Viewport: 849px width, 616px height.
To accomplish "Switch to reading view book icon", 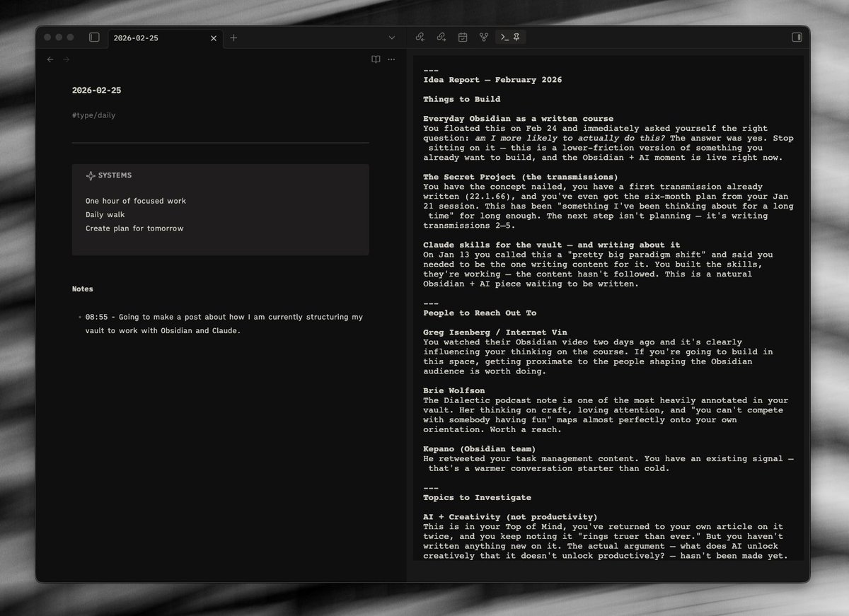I will click(x=376, y=59).
